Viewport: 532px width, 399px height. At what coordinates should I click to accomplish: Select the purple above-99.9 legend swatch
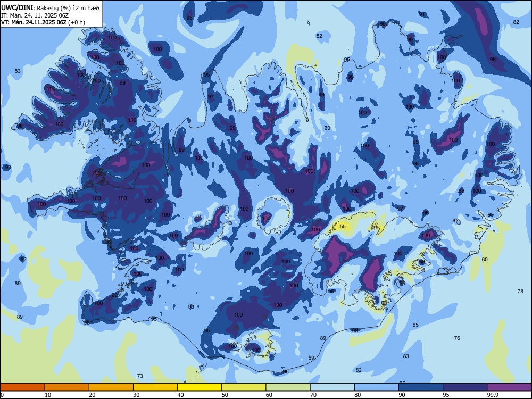click(x=509, y=387)
